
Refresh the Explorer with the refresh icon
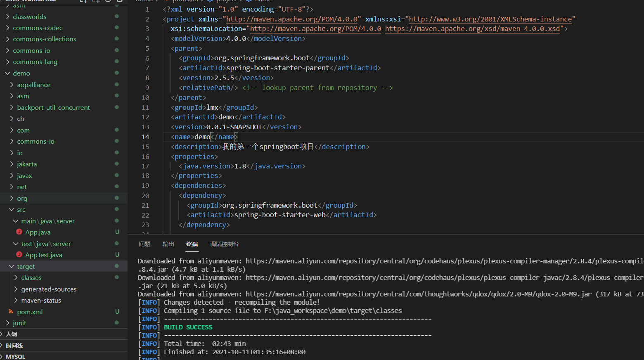click(108, 1)
